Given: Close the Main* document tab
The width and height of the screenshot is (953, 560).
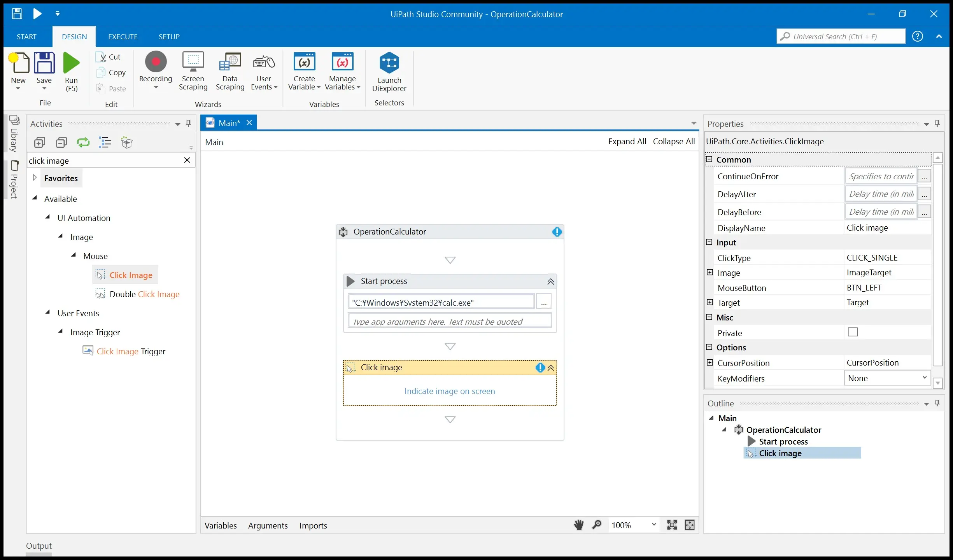Looking at the screenshot, I should tap(249, 123).
